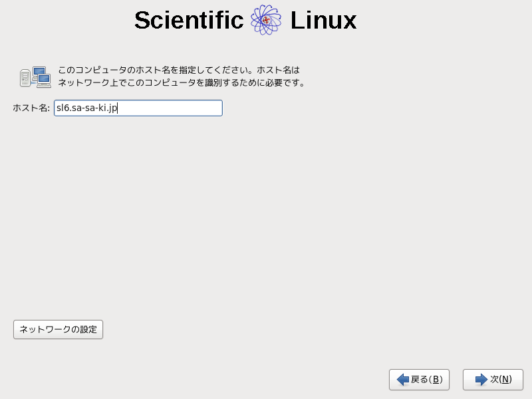Viewport: 532px width, 399px height.
Task: Click the first line of hostname instructions
Action: pos(180,70)
